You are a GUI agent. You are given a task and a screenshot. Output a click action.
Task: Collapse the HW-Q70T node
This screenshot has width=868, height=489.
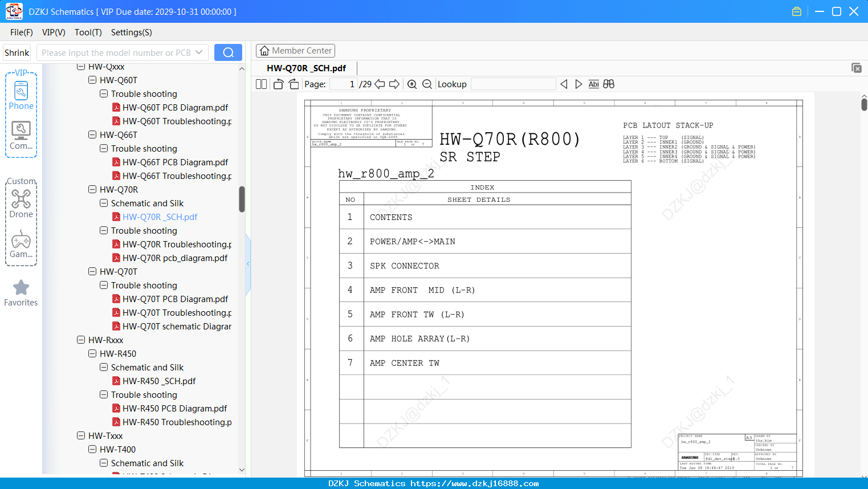pyautogui.click(x=92, y=272)
